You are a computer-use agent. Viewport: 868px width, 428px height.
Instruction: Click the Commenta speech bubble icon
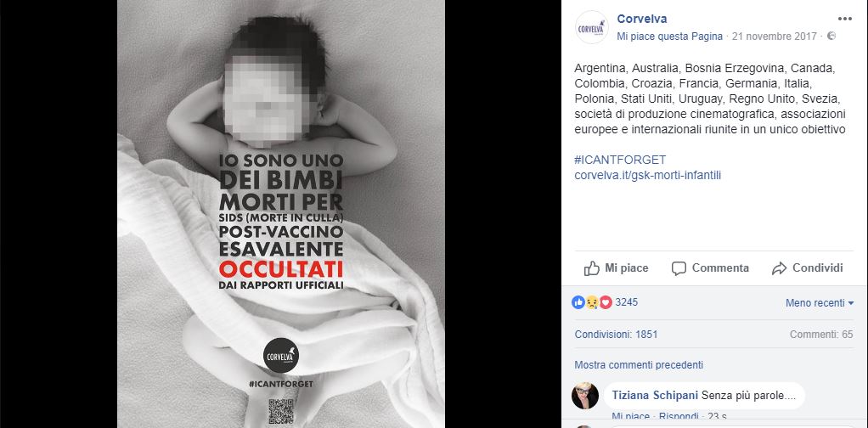pos(679,268)
